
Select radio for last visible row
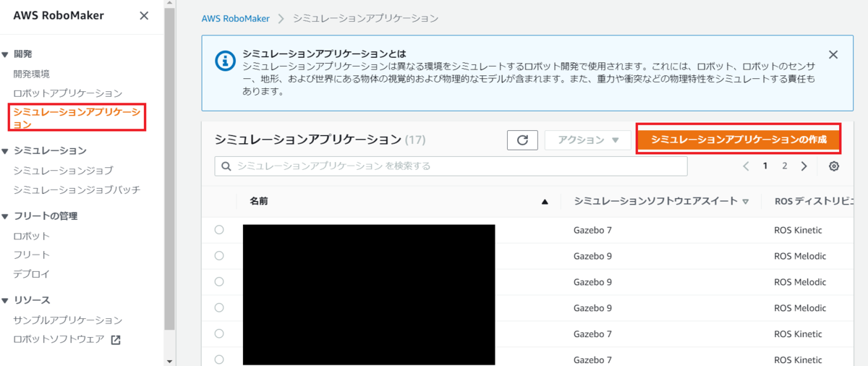pos(219,359)
